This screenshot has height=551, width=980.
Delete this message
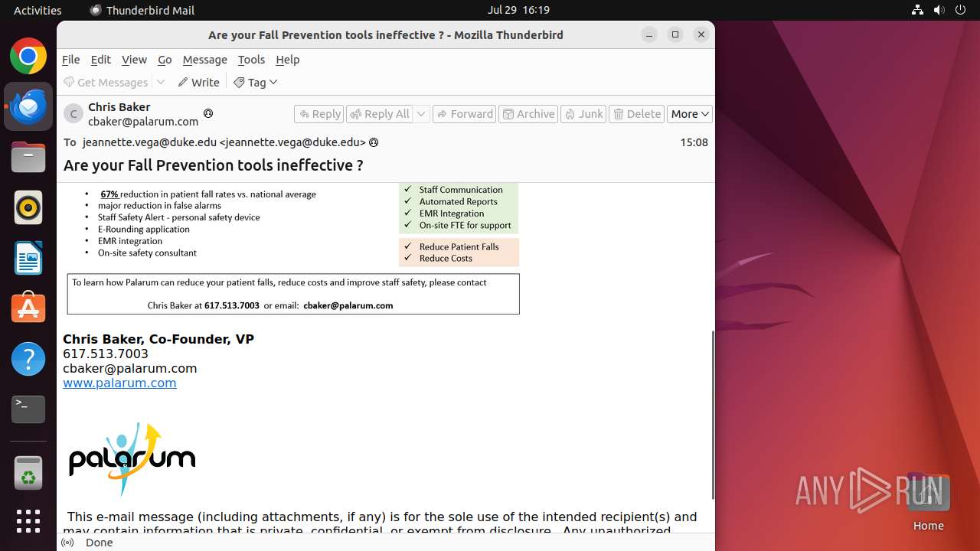coord(637,114)
